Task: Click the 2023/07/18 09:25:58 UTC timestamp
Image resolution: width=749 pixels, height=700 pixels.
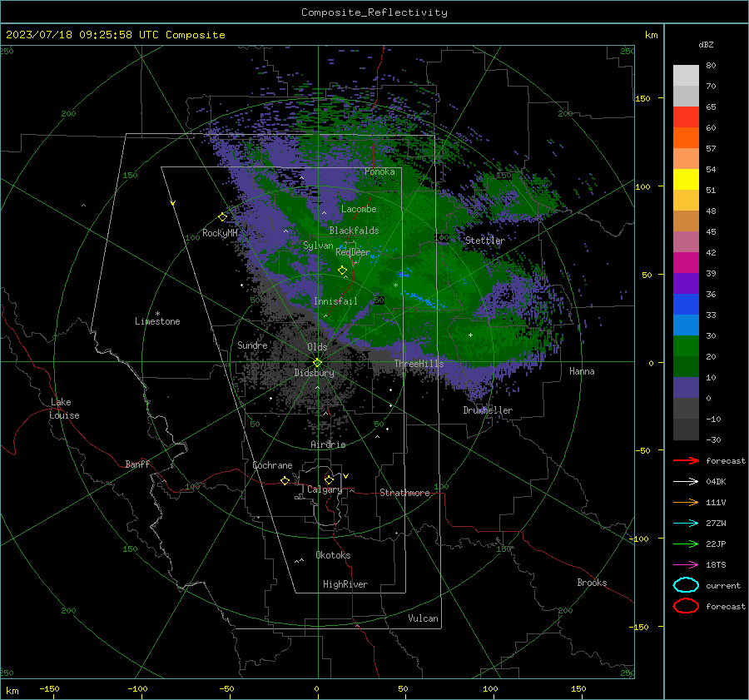Action: [115, 35]
